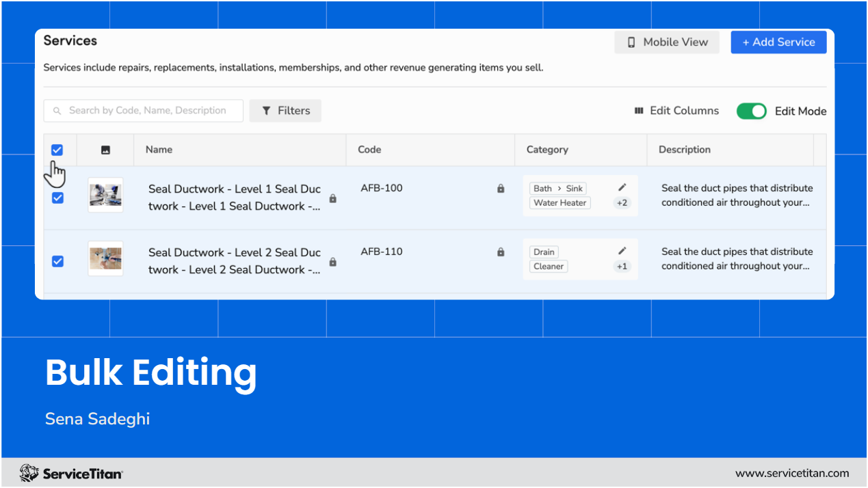Sort by the Code column header
Image resolution: width=868 pixels, height=488 pixels.
(x=369, y=150)
